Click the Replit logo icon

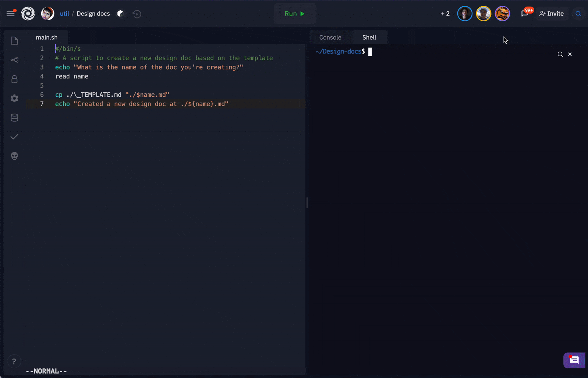point(28,14)
